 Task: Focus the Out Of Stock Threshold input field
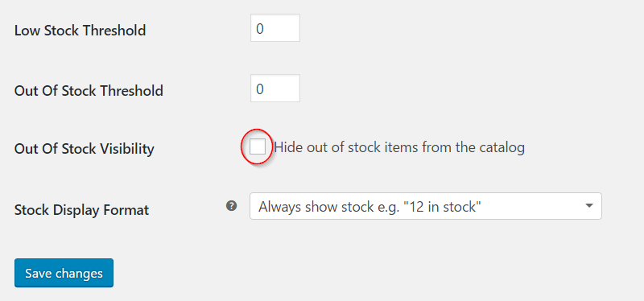pos(275,89)
